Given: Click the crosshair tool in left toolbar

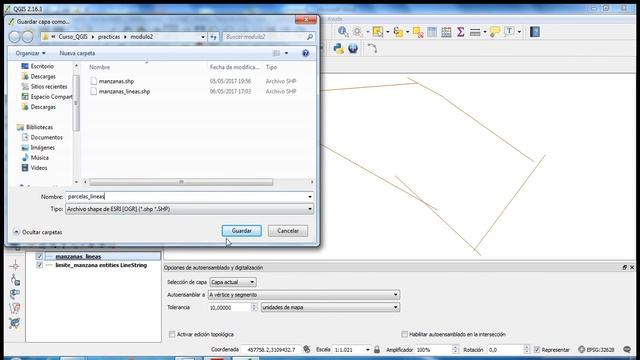Looking at the screenshot, I should click(15, 266).
